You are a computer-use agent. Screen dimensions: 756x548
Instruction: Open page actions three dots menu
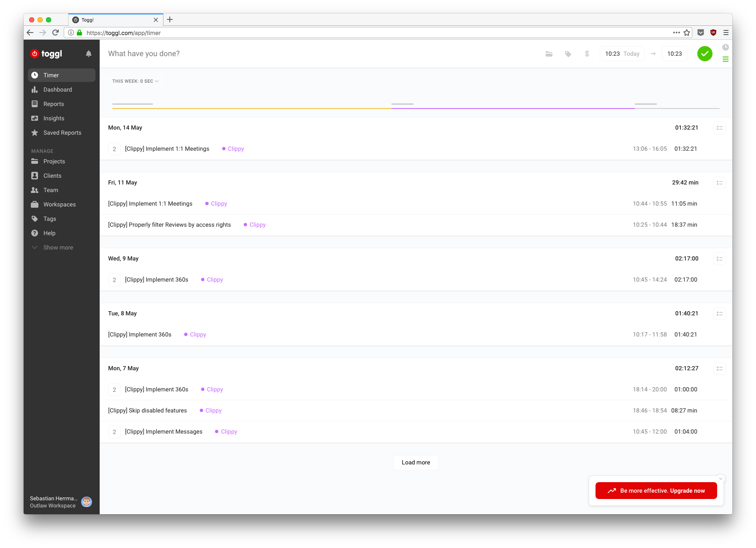677,33
